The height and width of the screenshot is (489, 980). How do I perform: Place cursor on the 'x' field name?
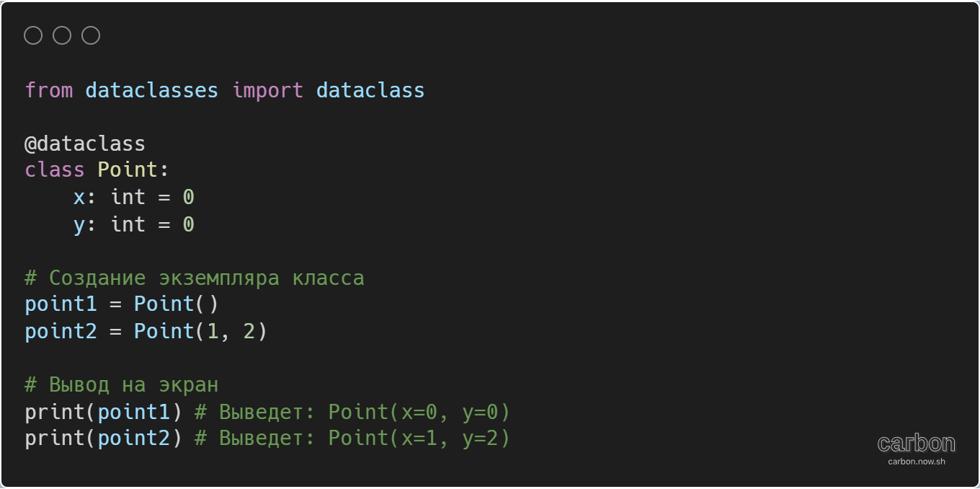pyautogui.click(x=79, y=197)
